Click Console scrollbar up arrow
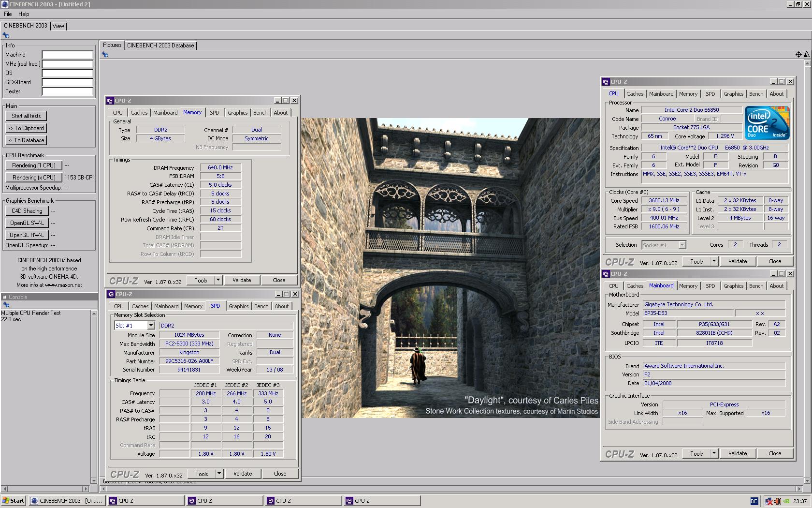 pyautogui.click(x=94, y=314)
